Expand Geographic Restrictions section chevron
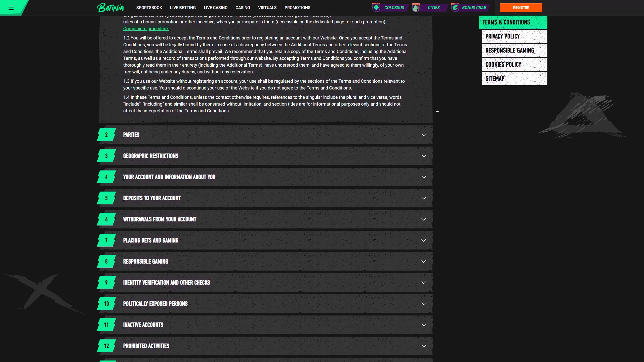This screenshot has width=644, height=362. tap(424, 156)
